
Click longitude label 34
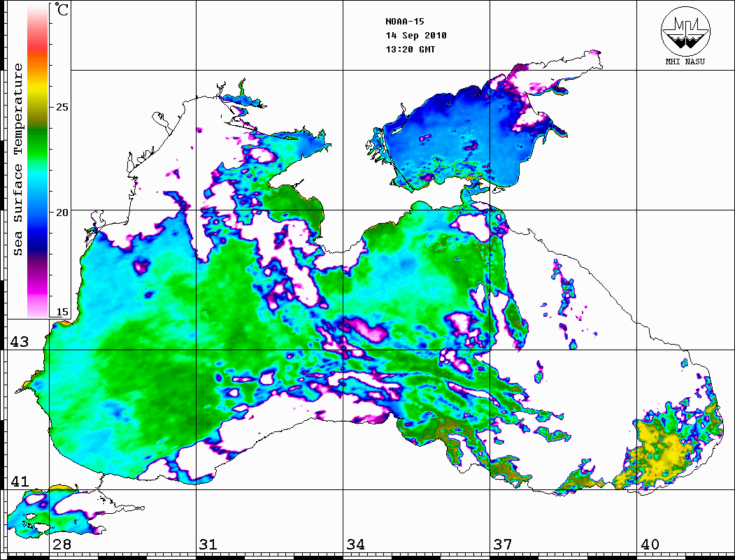coord(355,545)
